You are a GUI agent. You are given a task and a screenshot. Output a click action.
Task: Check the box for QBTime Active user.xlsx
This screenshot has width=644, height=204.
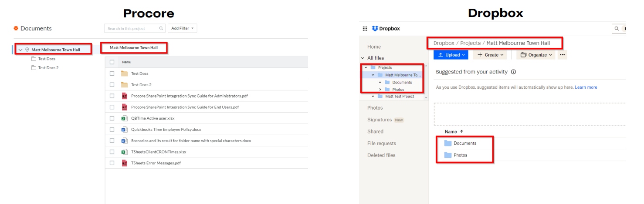[x=112, y=118]
